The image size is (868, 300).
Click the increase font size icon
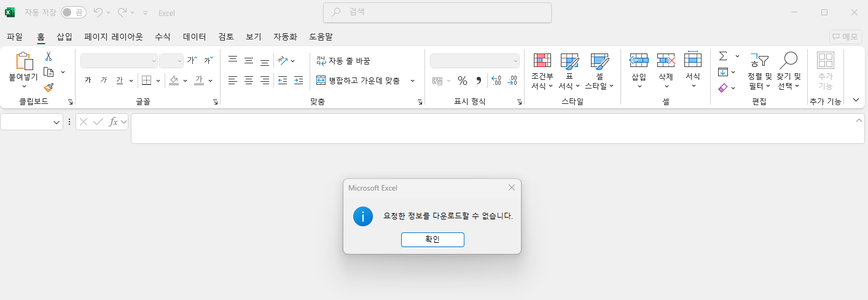tap(192, 60)
